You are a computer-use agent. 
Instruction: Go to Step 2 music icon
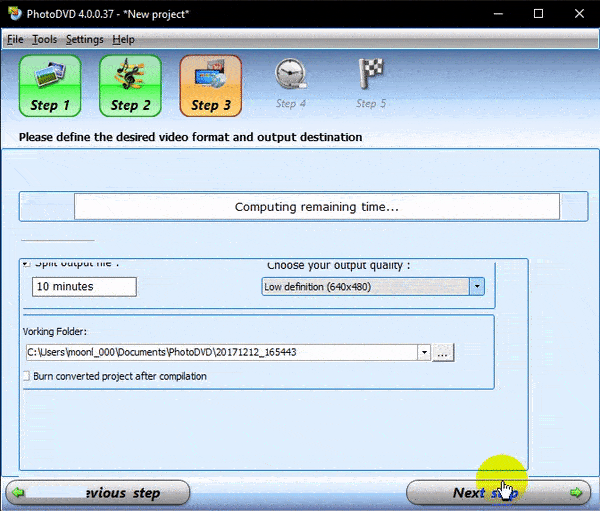pyautogui.click(x=130, y=85)
